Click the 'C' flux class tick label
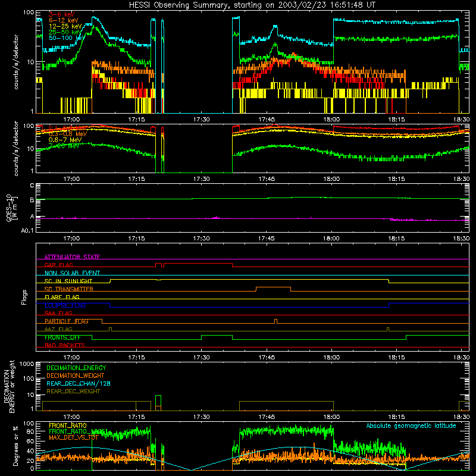476x476 pixels. (x=32, y=186)
